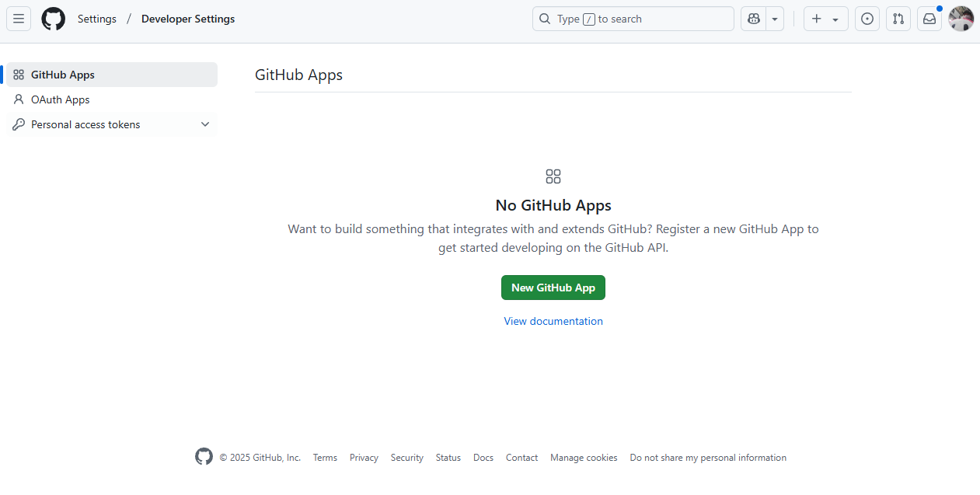Screen dimensions: 980x495
Task: Select GitHub Apps in the sidebar
Action: tap(112, 75)
